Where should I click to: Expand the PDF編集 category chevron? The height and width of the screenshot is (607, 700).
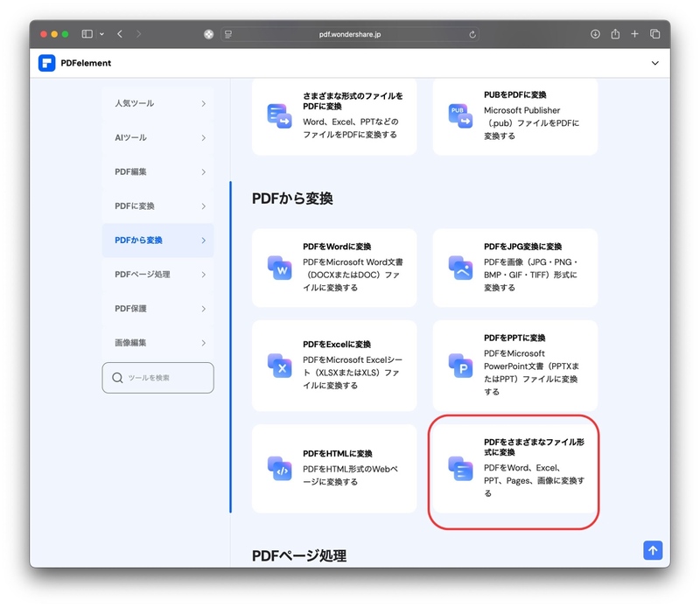[204, 171]
